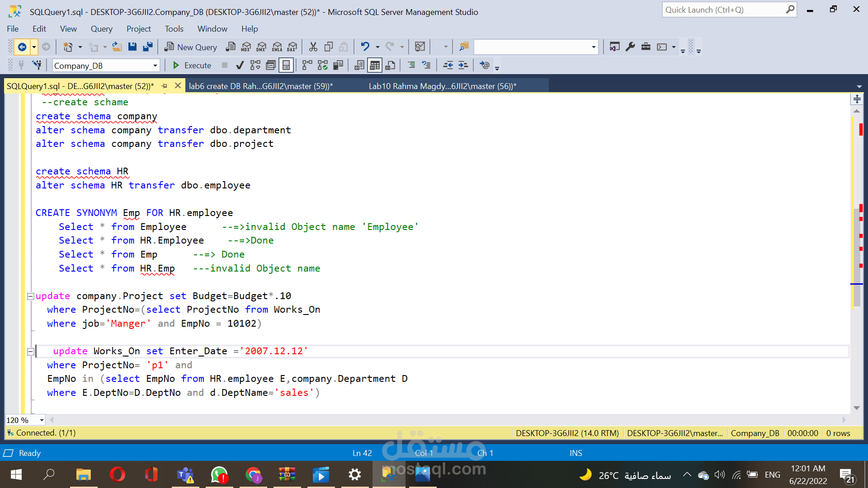The image size is (868, 488).
Task: Click the Save file icon in toolbar
Action: [132, 47]
